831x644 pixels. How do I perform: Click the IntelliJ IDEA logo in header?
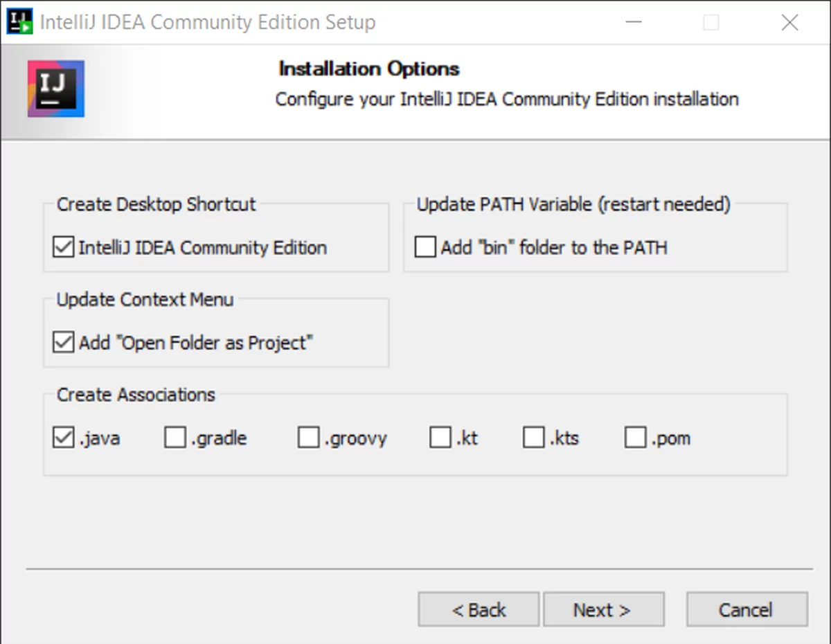click(x=56, y=88)
